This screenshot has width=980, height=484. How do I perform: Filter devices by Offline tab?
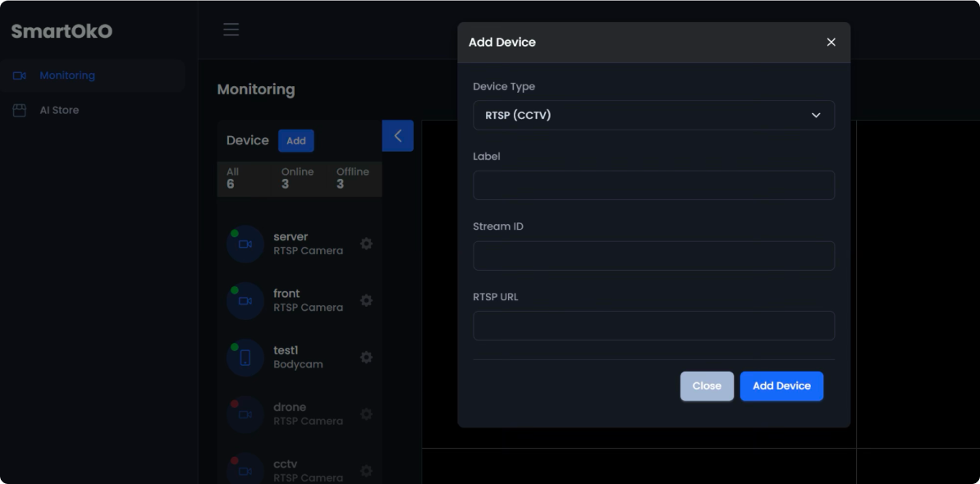point(355,178)
